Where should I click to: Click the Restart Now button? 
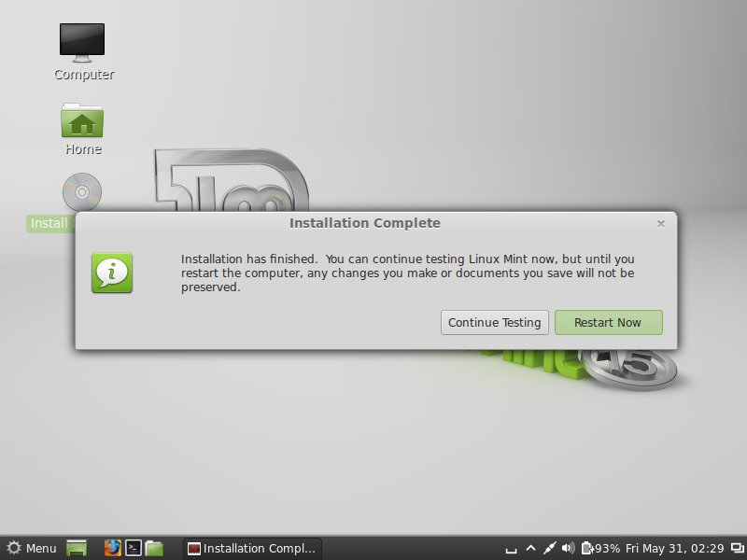click(608, 322)
